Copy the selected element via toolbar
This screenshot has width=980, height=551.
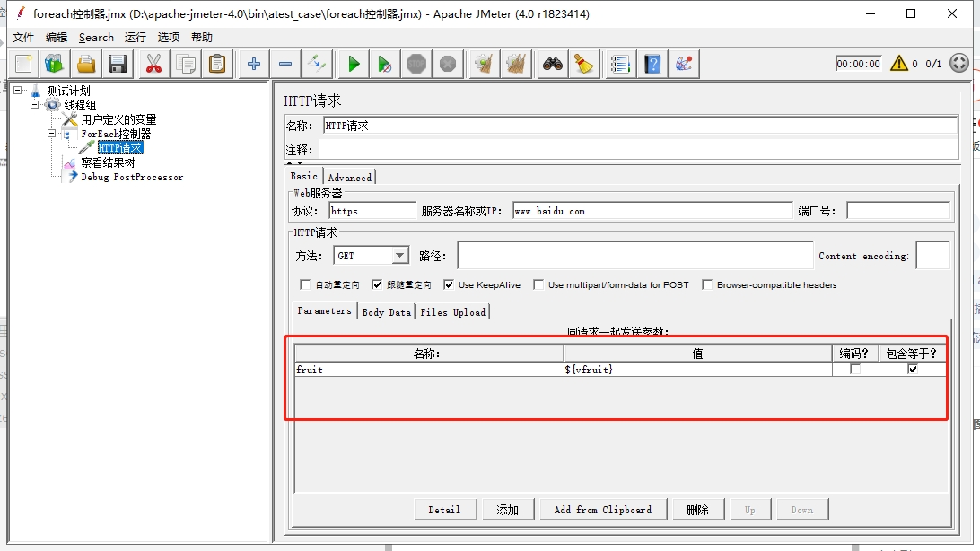point(186,64)
